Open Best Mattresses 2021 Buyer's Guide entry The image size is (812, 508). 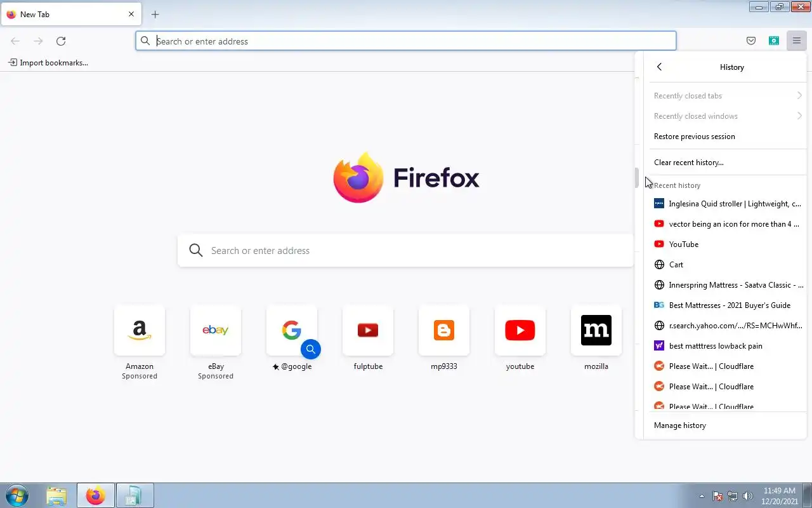point(727,305)
